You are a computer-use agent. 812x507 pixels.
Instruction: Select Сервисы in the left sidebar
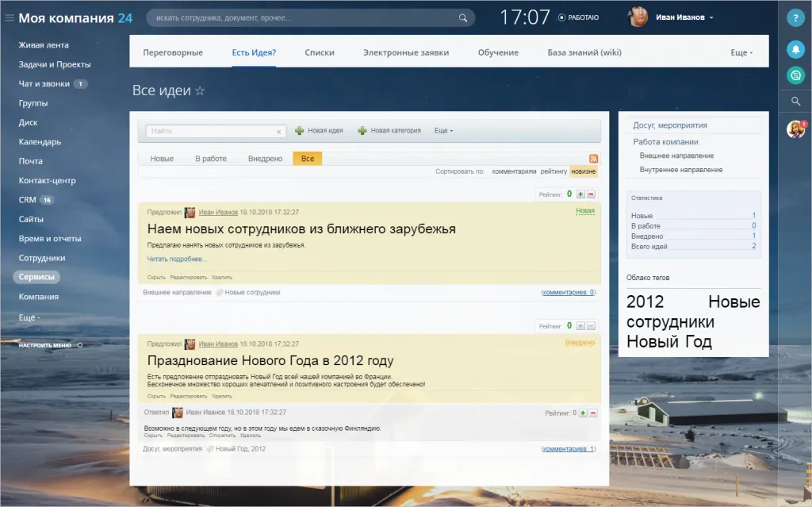pos(36,277)
